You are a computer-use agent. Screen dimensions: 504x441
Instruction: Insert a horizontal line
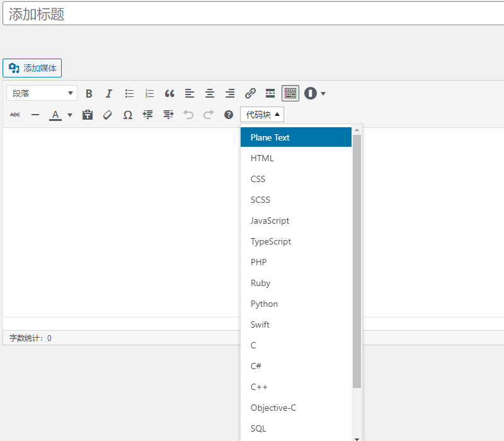coord(35,115)
